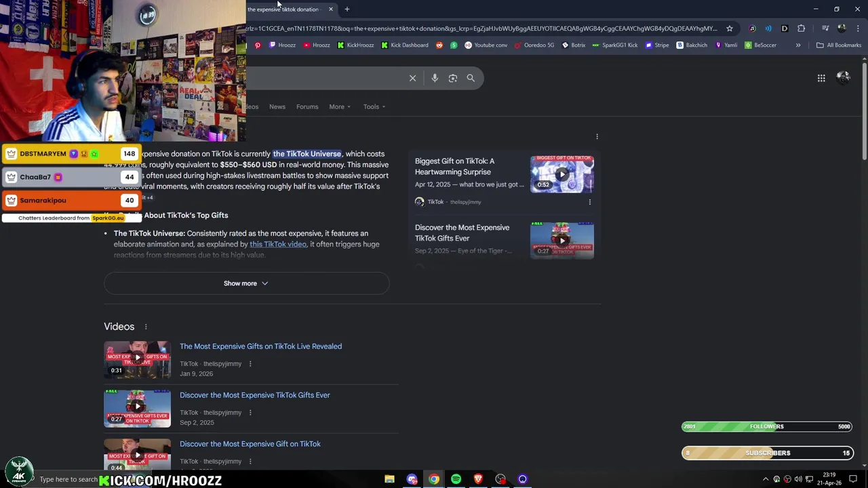Follow the 'this TikTok video' link
Viewport: 868px width, 488px height.
click(x=278, y=244)
